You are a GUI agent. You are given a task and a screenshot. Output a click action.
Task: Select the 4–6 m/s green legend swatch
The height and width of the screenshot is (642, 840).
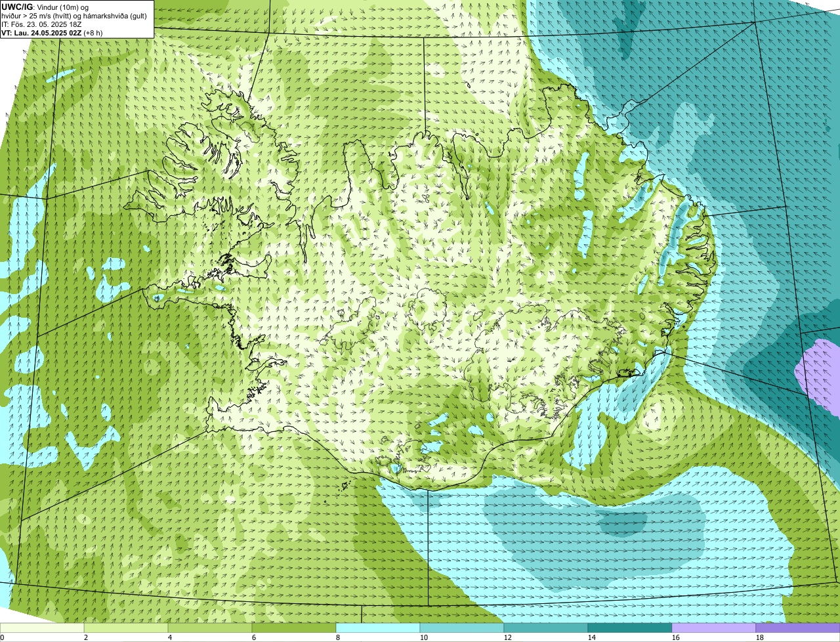click(210, 628)
